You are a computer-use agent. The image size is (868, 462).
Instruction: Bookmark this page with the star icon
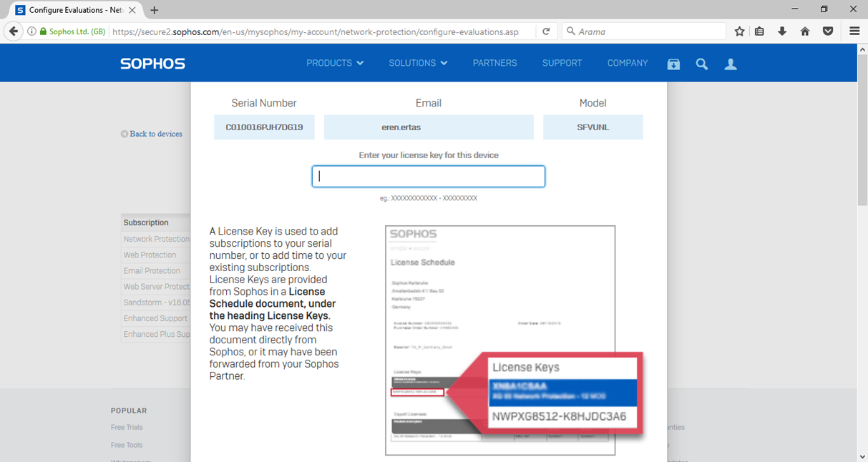[x=740, y=31]
